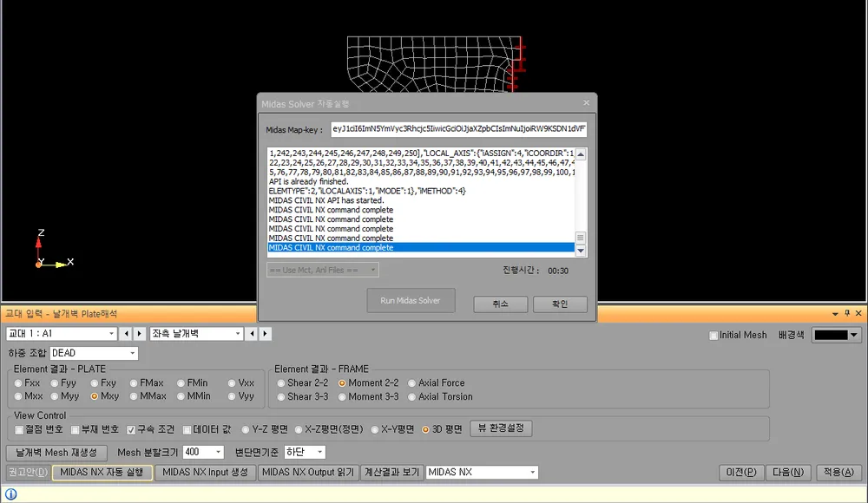Go to next wing wall with right arrow
This screenshot has width=868, height=503.
pos(265,334)
